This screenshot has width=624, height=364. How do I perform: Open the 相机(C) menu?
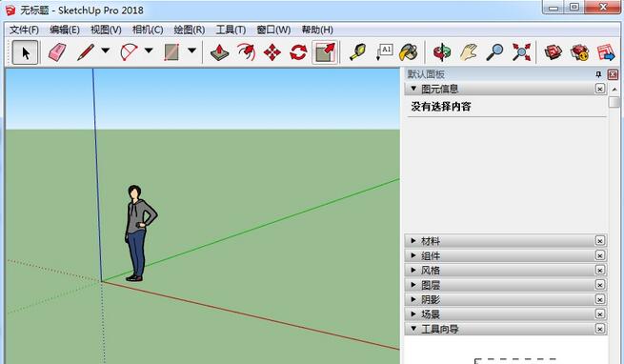coord(148,30)
